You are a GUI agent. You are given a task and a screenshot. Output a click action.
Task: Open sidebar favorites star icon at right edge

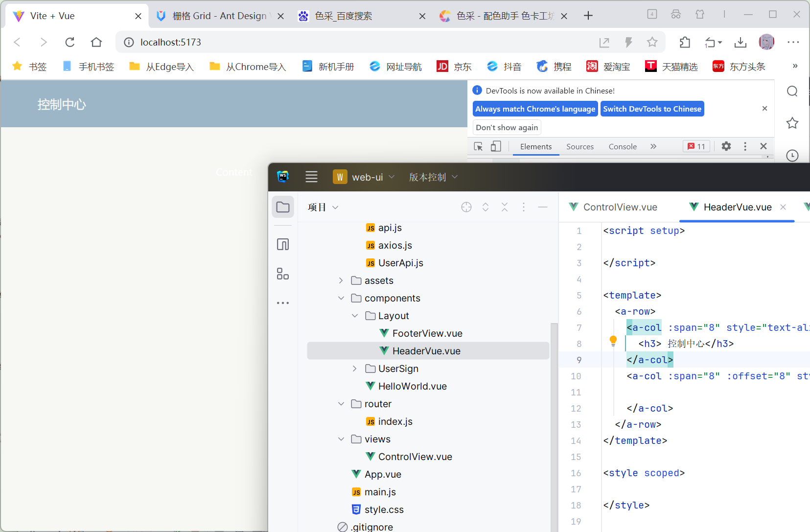tap(792, 123)
